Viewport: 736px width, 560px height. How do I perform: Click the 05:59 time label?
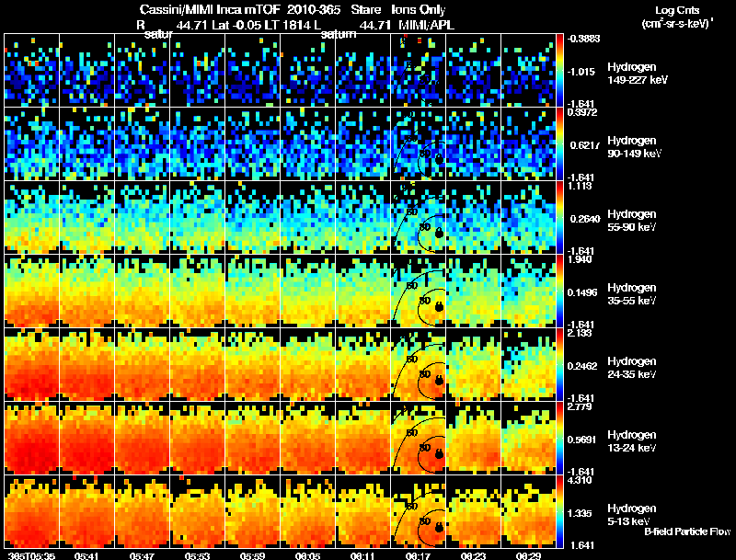click(x=252, y=555)
